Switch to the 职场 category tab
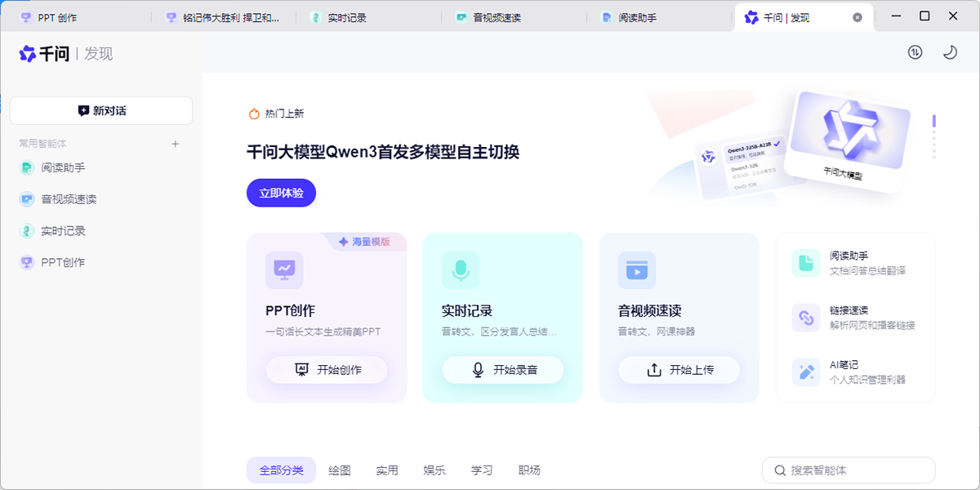The image size is (980, 490). point(529,470)
